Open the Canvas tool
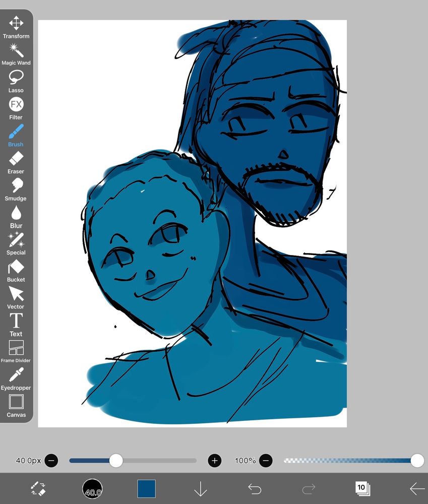428x504 pixels. pyautogui.click(x=16, y=406)
